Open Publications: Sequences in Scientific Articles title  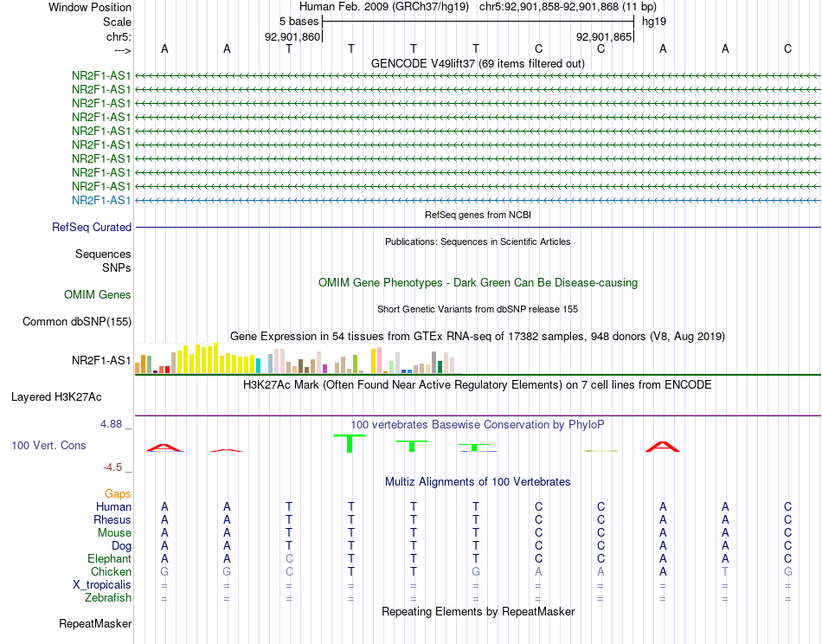pyautogui.click(x=478, y=241)
